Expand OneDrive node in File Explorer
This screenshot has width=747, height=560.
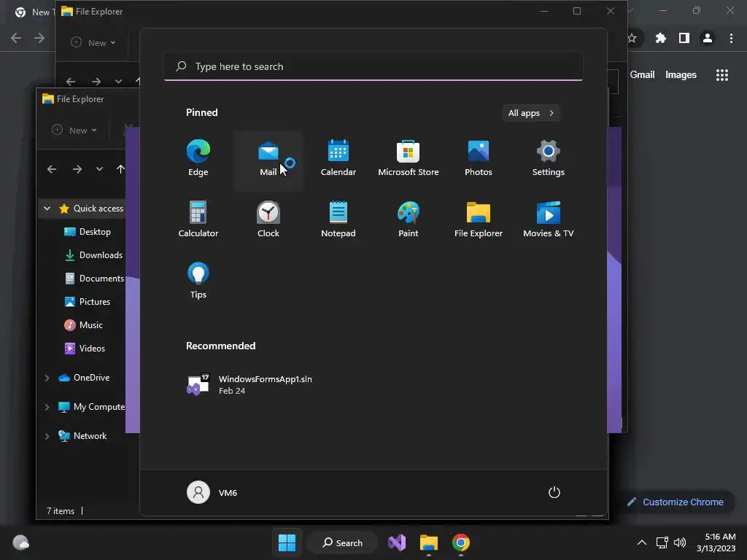[x=47, y=378]
